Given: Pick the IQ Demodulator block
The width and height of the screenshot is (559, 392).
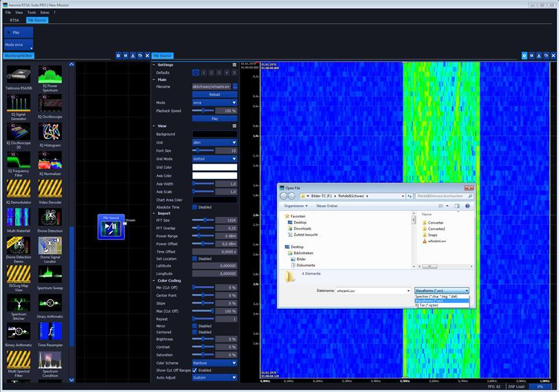Looking at the screenshot, I should pyautogui.click(x=19, y=192).
